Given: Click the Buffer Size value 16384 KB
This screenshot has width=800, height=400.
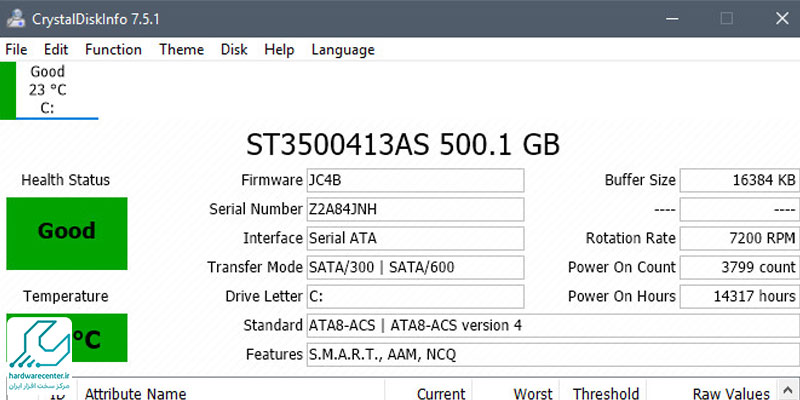Looking at the screenshot, I should (740, 180).
